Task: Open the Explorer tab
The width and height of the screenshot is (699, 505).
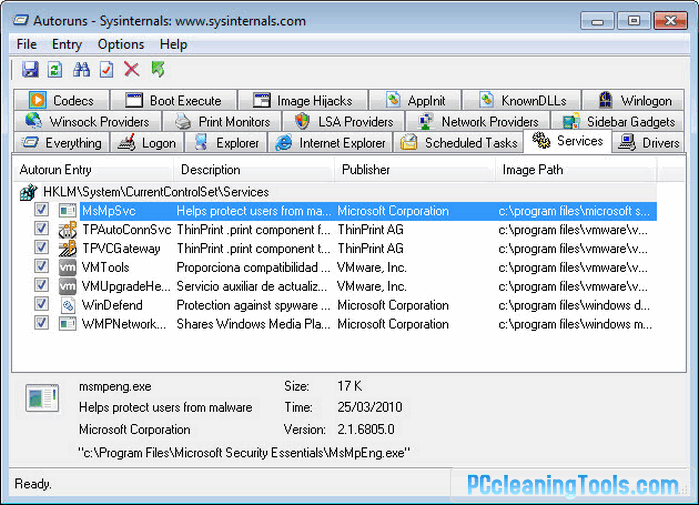Action: tap(226, 143)
